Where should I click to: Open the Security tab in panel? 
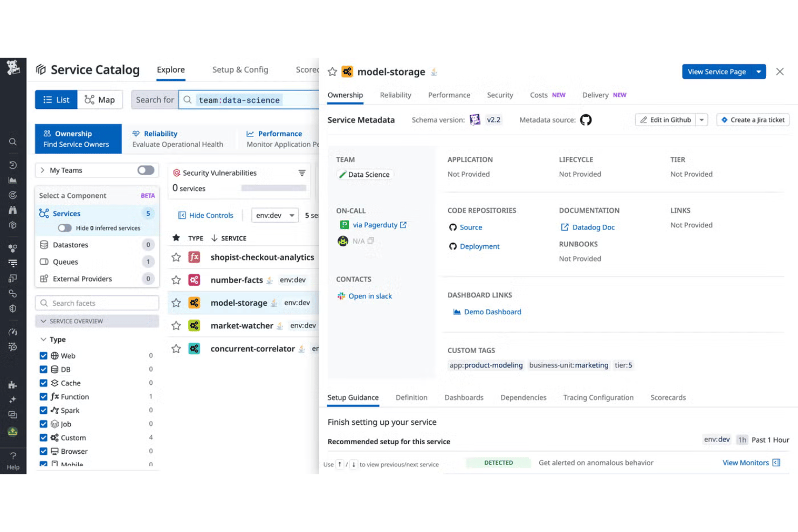tap(500, 95)
